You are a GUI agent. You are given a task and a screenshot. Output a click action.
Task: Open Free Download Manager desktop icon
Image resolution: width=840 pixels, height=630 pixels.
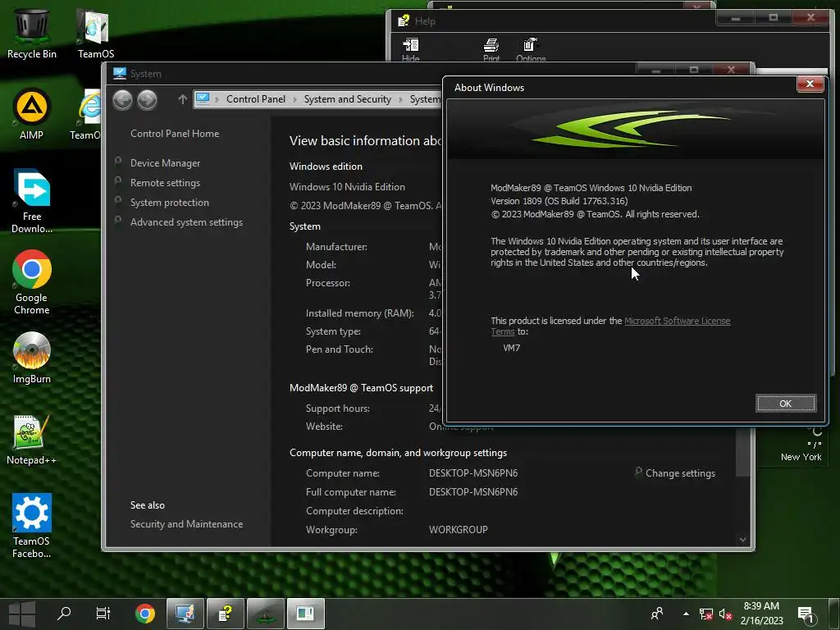click(x=32, y=202)
